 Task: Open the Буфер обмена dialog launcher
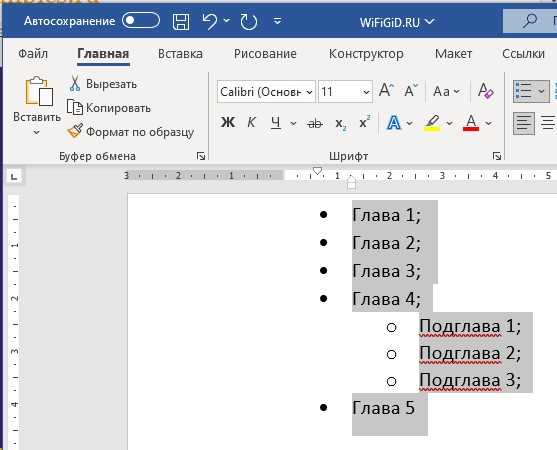pyautogui.click(x=201, y=156)
